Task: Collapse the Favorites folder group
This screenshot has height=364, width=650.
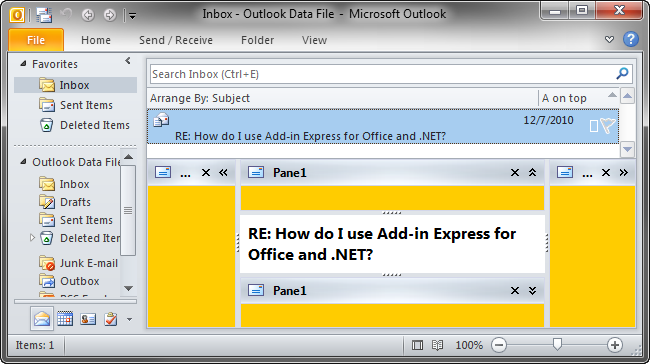Action: (23, 64)
